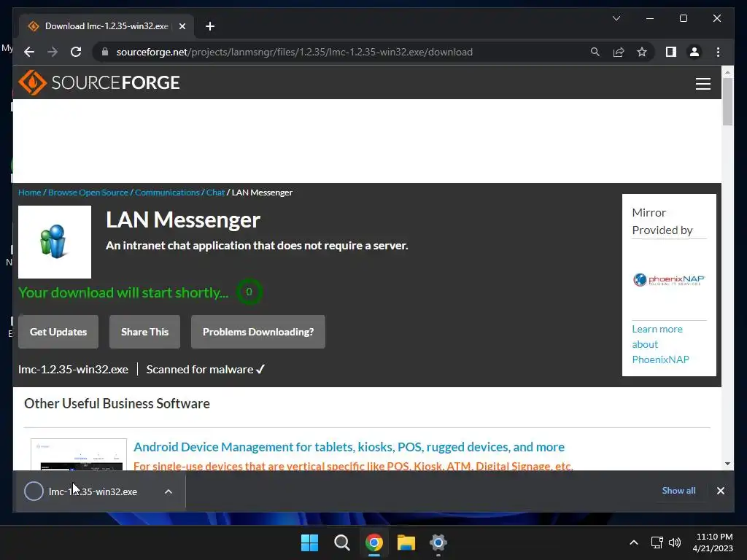Close the downloads bar

pos(720,491)
